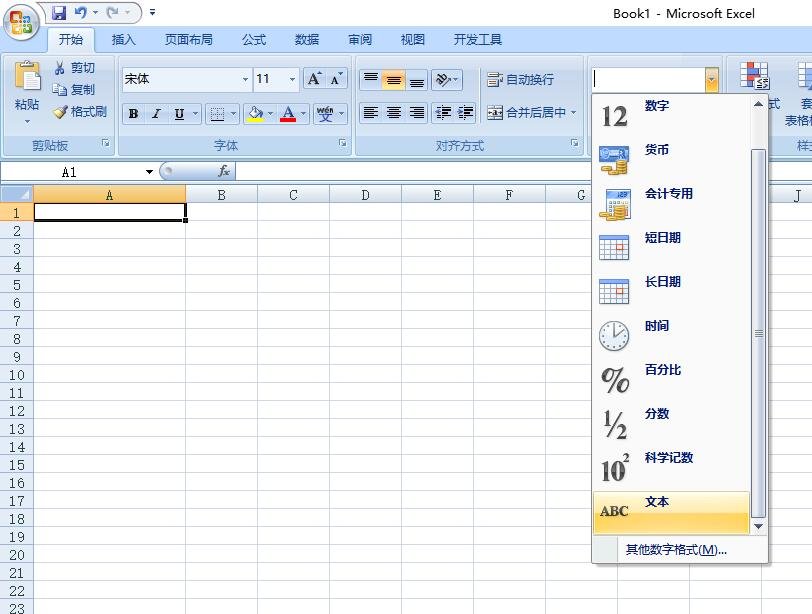This screenshot has height=614, width=812.
Task: Open the font size dropdown
Action: tap(291, 79)
